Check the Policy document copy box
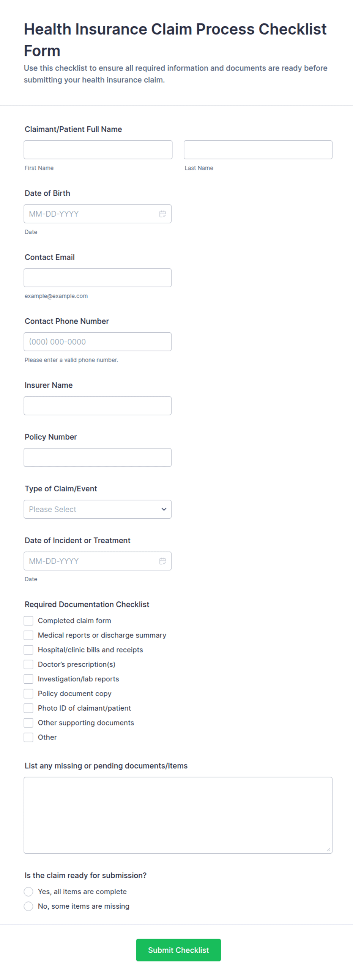This screenshot has height=980, width=353. click(28, 694)
